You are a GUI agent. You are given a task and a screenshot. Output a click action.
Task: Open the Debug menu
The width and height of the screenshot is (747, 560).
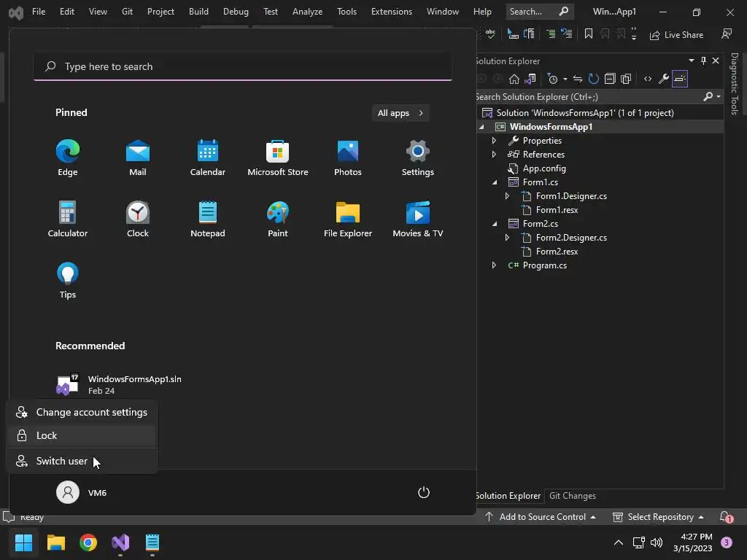[236, 12]
